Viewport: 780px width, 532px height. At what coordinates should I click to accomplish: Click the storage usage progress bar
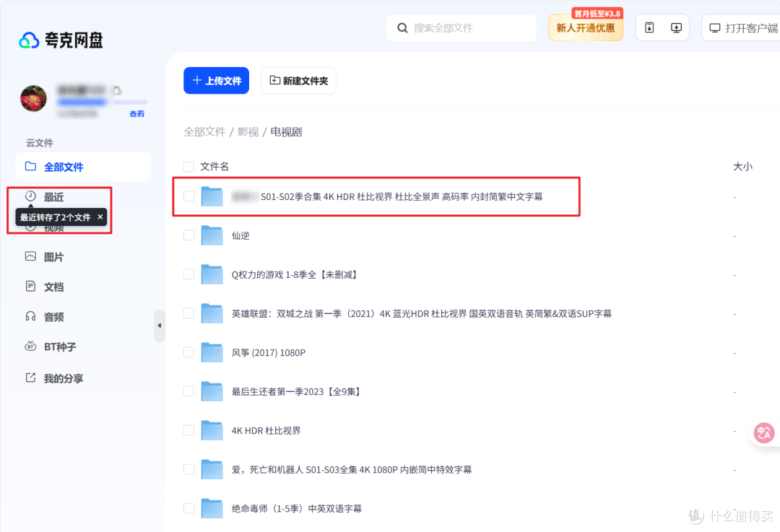[103, 103]
